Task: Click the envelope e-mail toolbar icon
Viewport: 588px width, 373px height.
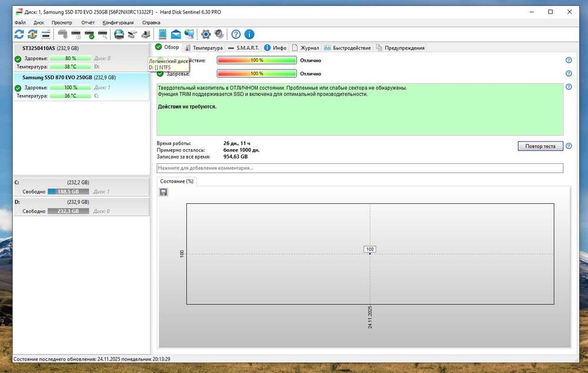Action: click(x=176, y=35)
